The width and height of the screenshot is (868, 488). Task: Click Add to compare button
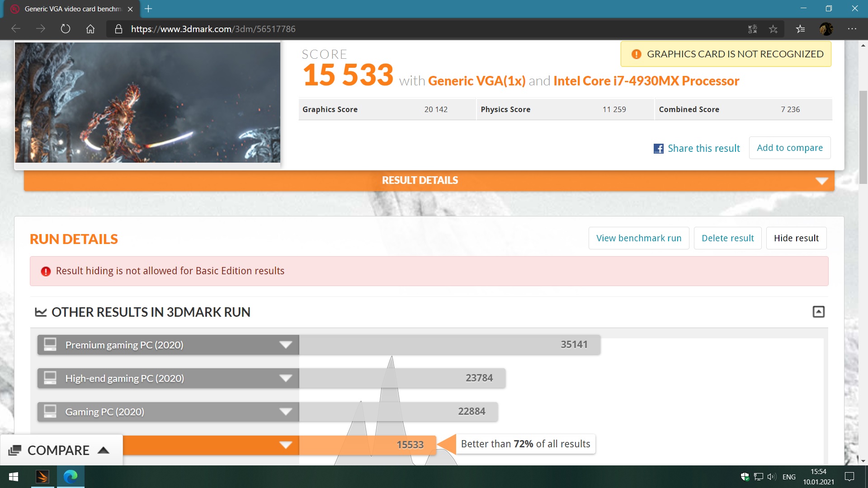(790, 148)
